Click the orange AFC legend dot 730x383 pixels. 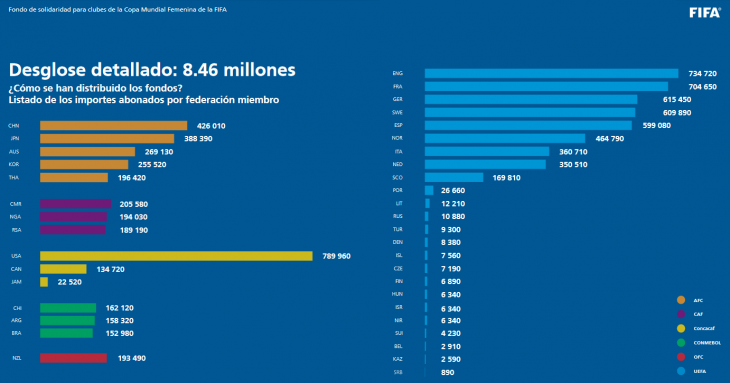click(681, 300)
